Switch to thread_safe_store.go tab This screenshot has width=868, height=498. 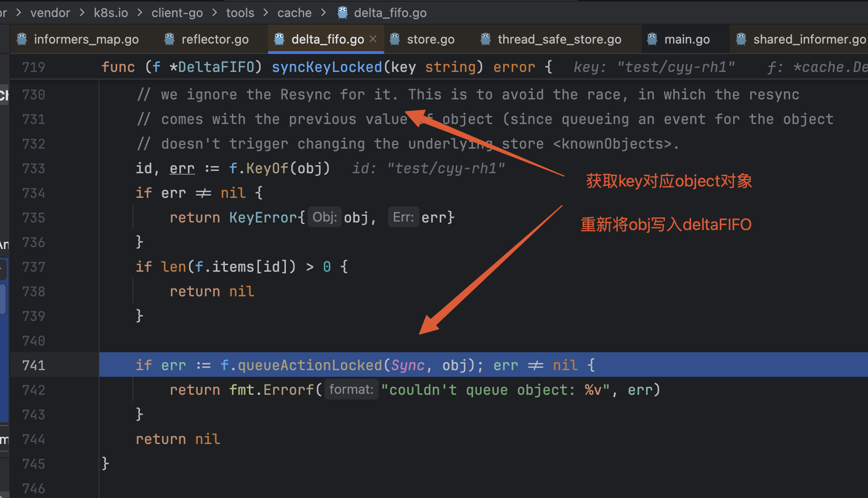pyautogui.click(x=551, y=39)
